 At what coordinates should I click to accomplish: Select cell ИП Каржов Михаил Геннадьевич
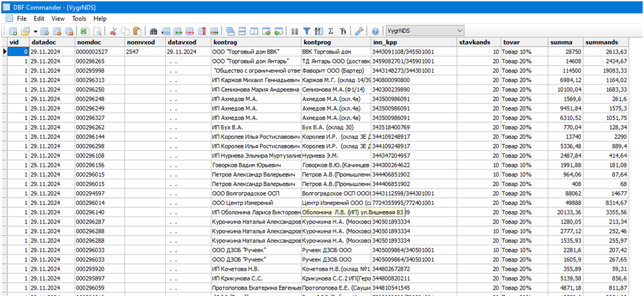256,80
